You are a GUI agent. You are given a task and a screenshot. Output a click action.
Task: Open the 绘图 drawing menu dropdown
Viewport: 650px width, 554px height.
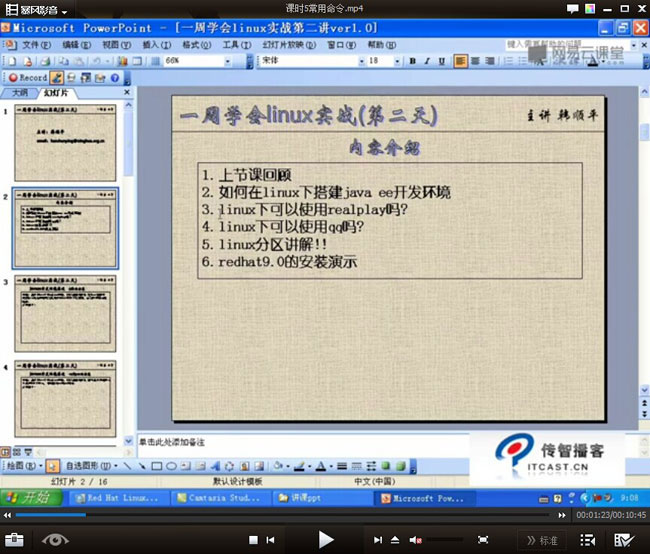coord(24,466)
